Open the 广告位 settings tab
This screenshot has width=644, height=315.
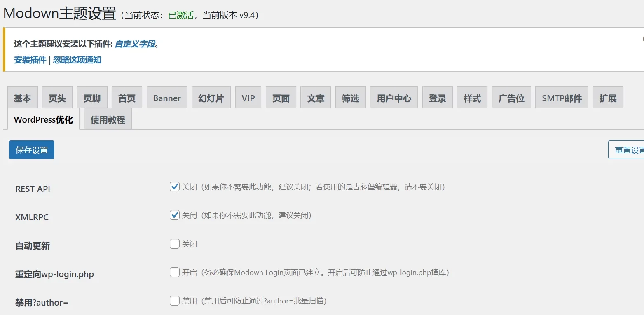coord(511,98)
